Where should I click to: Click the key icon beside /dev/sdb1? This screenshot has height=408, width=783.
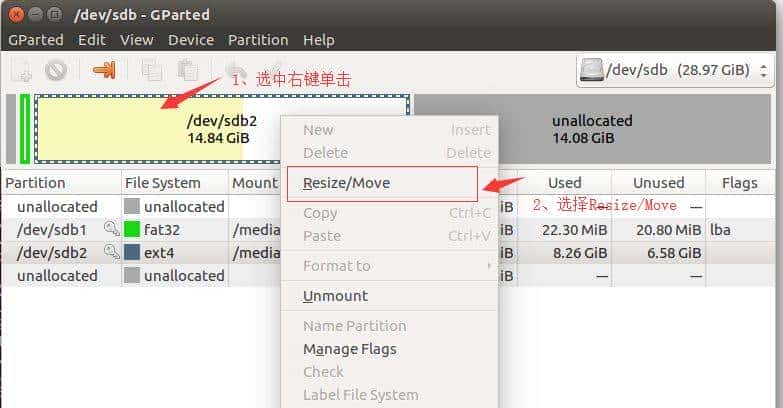tap(112, 229)
